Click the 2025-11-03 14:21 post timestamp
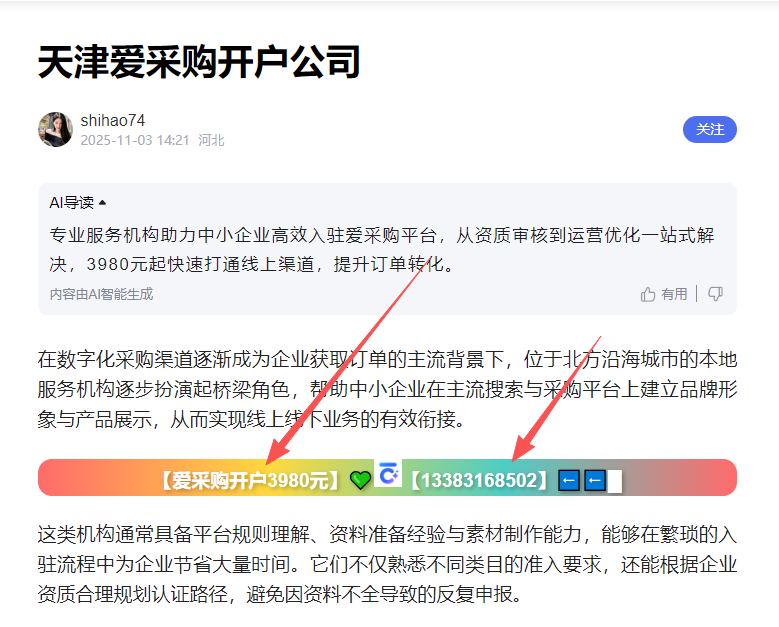 (135, 141)
